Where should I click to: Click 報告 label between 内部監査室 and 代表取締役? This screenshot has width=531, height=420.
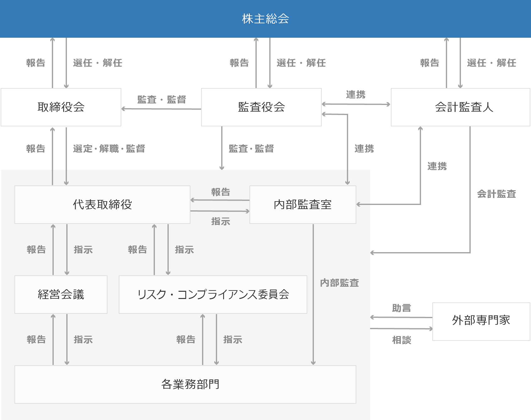click(x=221, y=192)
